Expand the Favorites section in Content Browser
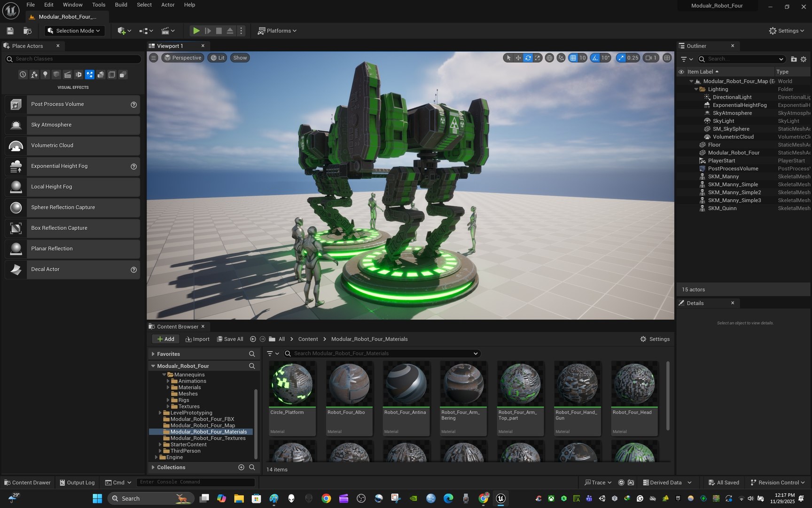Screen dimensions: 812x508 153,354
